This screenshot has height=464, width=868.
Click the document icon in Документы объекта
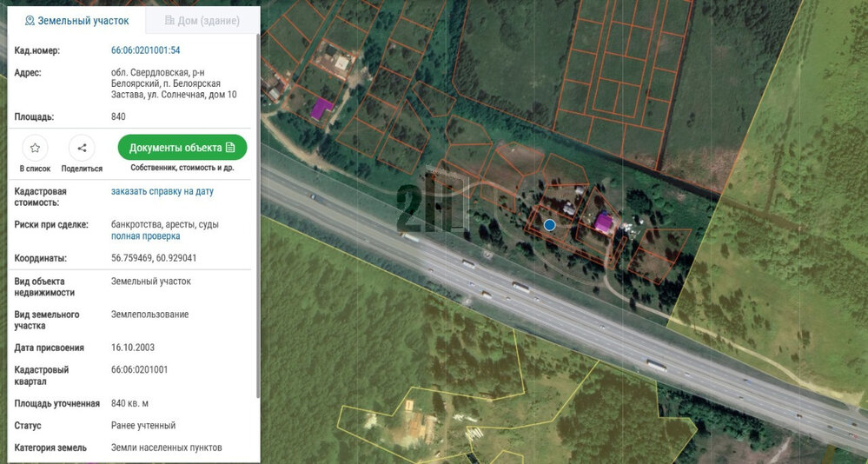click(230, 148)
